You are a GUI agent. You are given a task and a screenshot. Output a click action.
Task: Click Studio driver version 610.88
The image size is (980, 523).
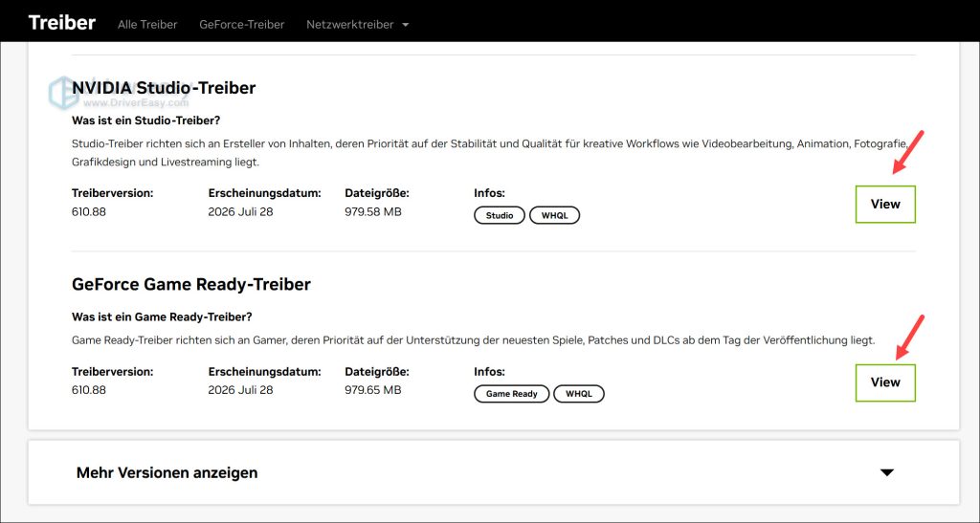click(x=89, y=211)
